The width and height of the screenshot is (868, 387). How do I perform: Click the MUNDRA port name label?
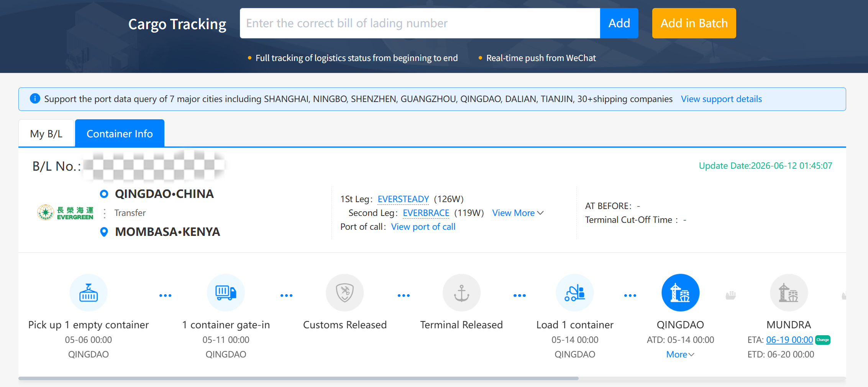(789, 325)
